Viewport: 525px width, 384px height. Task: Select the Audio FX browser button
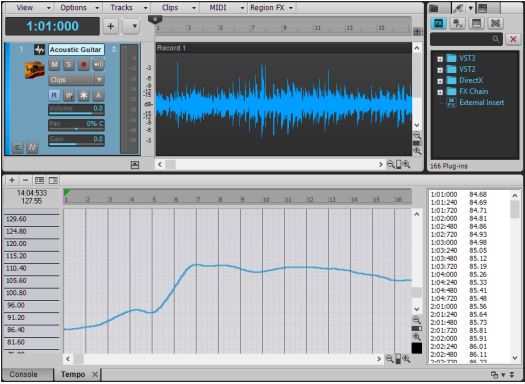click(x=439, y=23)
